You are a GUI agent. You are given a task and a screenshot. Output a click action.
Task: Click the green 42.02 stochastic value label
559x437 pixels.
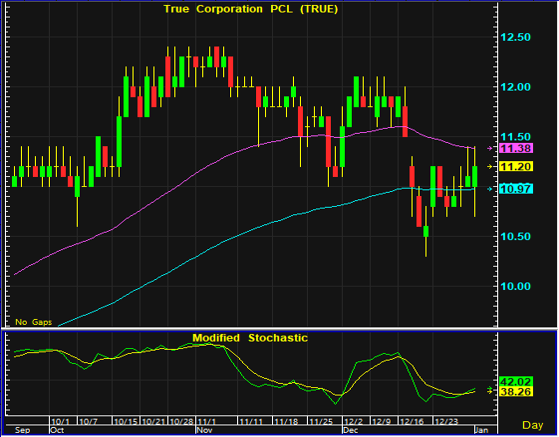(517, 382)
